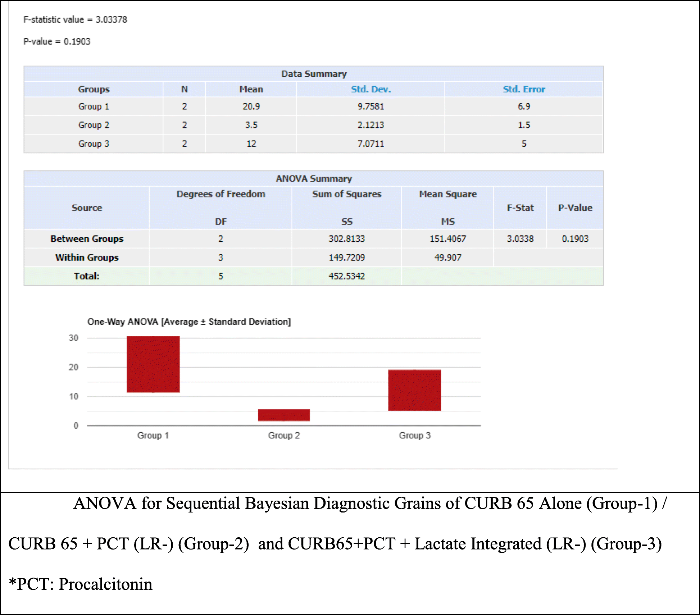Click the Group 1 red bar in chart
This screenshot has width=700, height=615.
tap(153, 364)
